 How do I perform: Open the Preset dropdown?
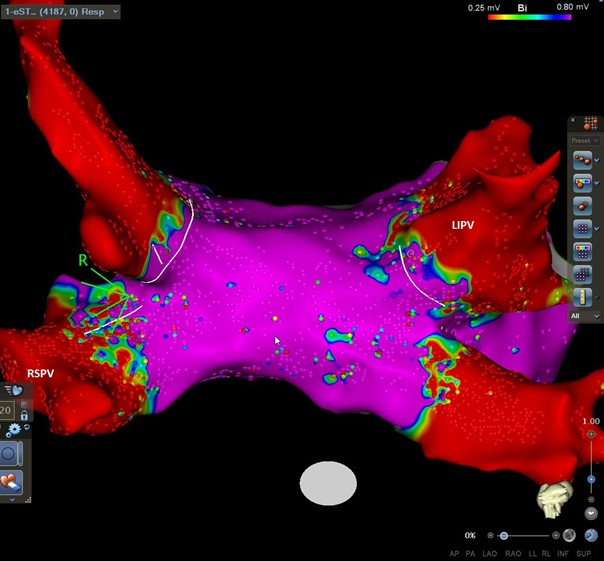pyautogui.click(x=585, y=141)
